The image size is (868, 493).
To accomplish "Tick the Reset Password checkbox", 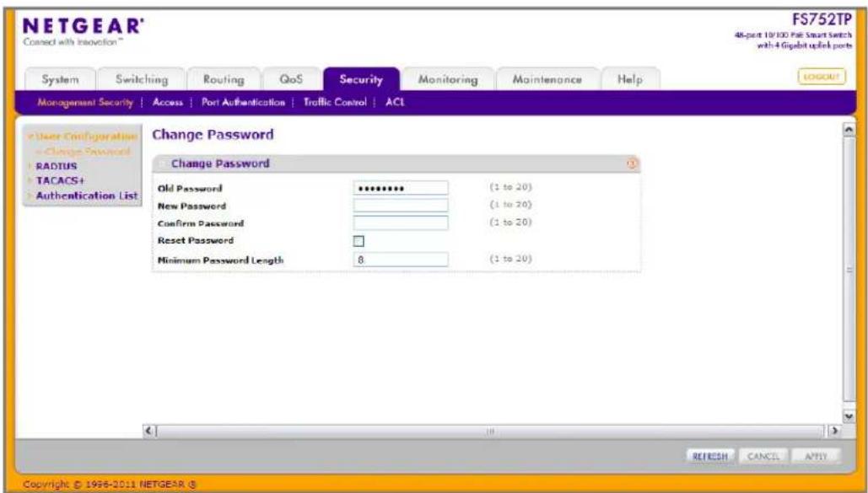I will 359,241.
